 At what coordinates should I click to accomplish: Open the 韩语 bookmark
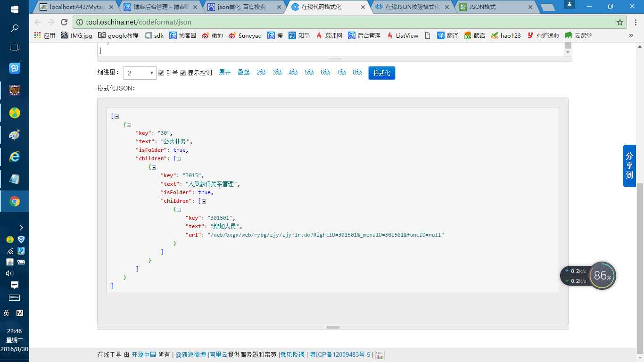click(475, 35)
